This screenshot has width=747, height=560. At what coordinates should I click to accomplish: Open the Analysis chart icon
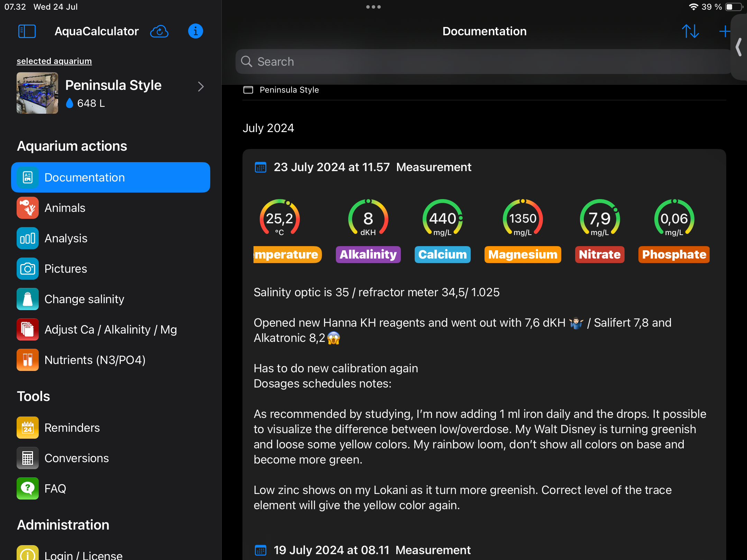click(28, 238)
